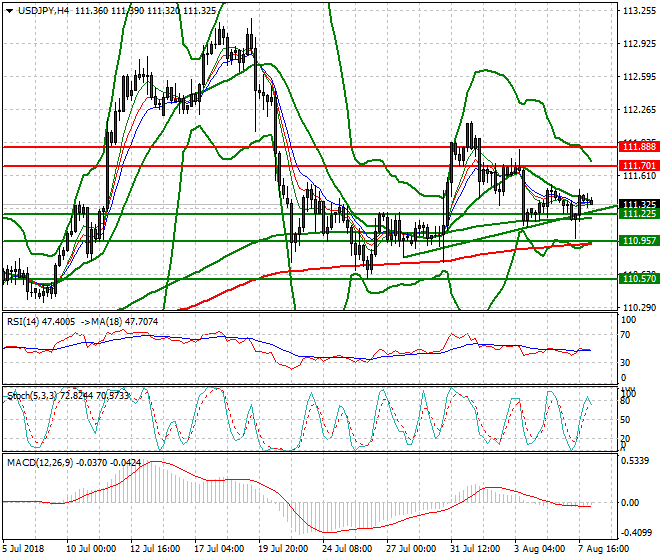The height and width of the screenshot is (560, 660).
Task: Select the 110.570 green support price label
Action: pyautogui.click(x=639, y=279)
